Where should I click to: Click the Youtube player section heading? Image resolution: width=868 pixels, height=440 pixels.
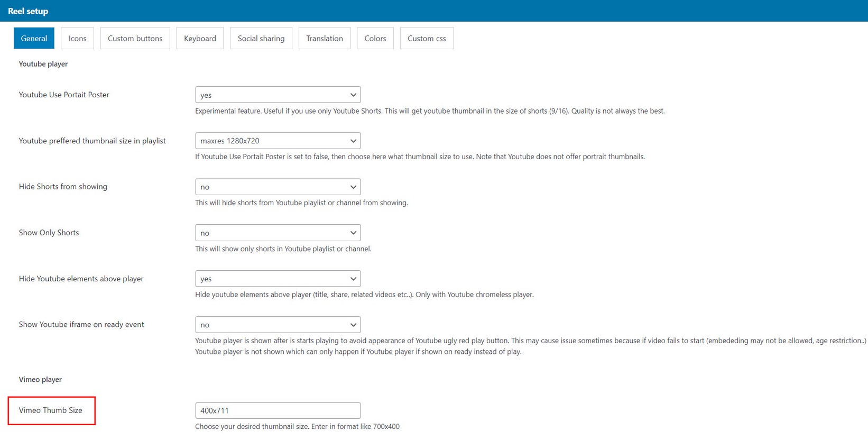point(43,64)
